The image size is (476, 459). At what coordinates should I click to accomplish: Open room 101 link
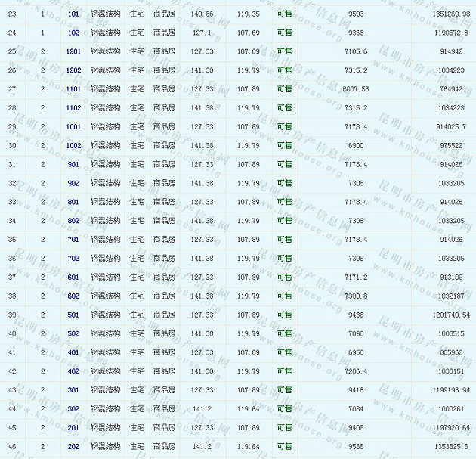pyautogui.click(x=73, y=14)
